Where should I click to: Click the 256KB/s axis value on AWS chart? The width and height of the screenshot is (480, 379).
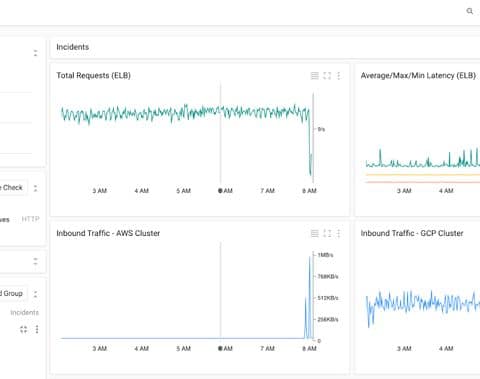coord(328,319)
